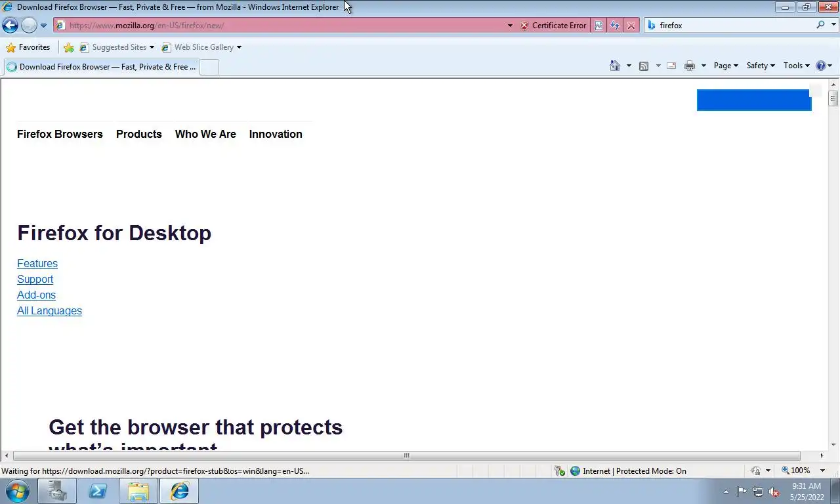840x504 pixels.
Task: Follow the Add-ons link
Action: [x=36, y=295]
